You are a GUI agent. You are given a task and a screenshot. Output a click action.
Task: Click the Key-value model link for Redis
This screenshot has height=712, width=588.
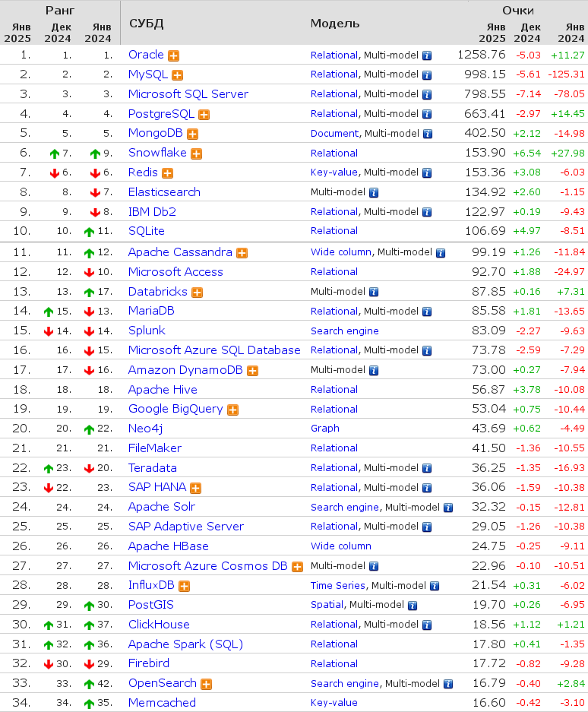tap(334, 172)
